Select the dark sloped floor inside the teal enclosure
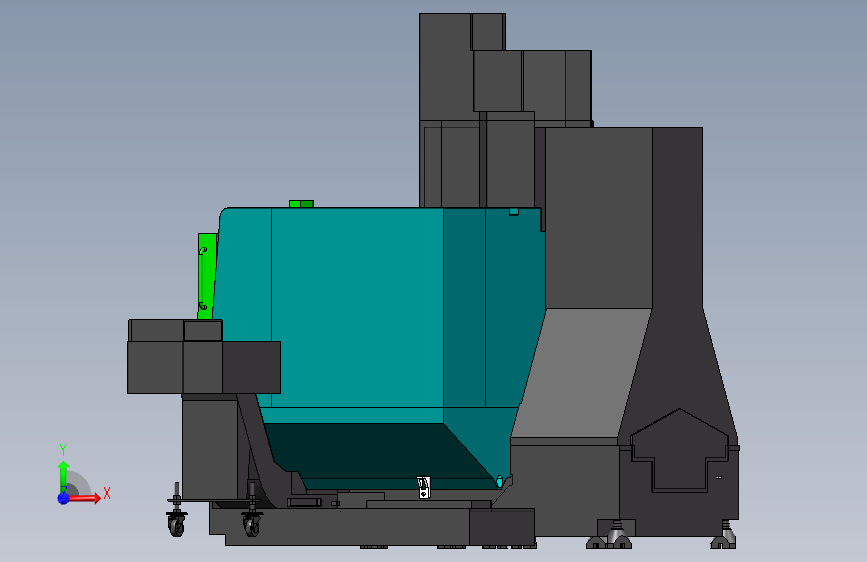The image size is (867, 562). [377, 451]
